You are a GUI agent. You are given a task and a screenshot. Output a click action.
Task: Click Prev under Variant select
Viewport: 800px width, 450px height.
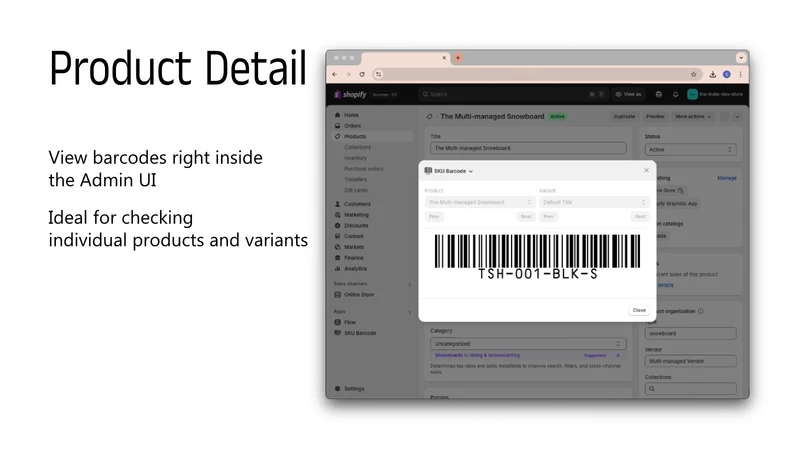click(x=548, y=217)
